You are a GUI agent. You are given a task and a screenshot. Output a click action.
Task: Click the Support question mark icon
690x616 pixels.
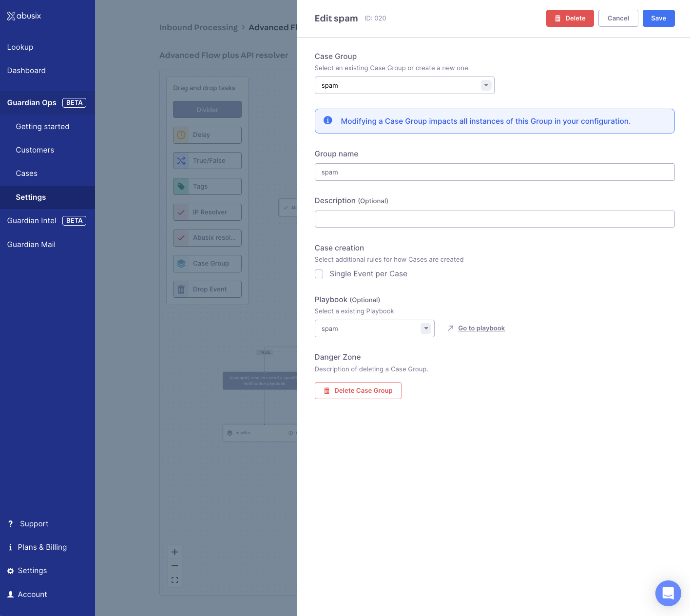(x=11, y=524)
